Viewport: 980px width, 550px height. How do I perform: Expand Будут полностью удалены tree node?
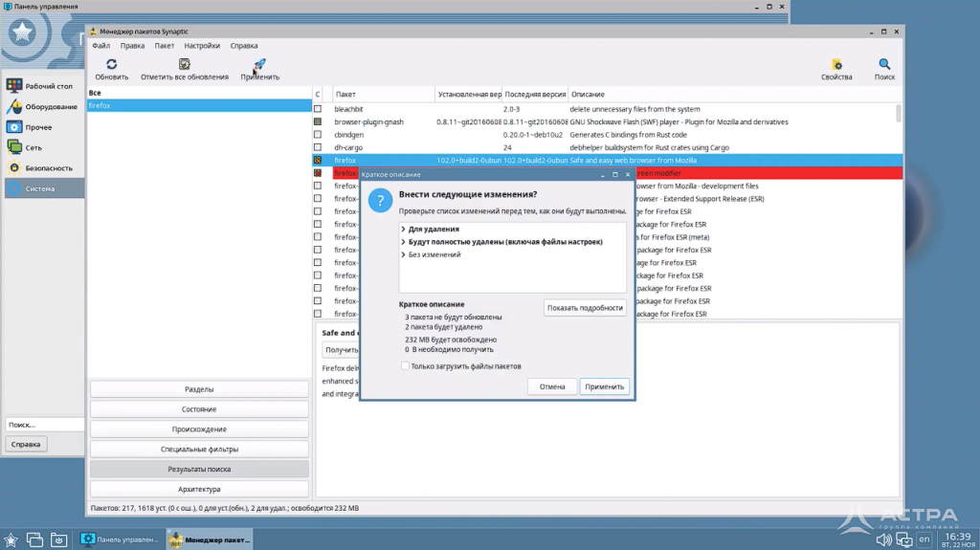tap(403, 242)
